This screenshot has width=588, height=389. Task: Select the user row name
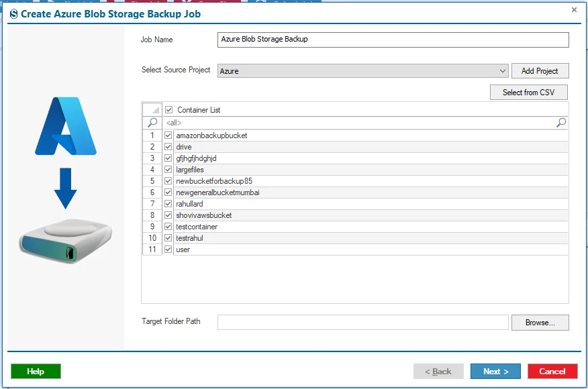click(183, 249)
